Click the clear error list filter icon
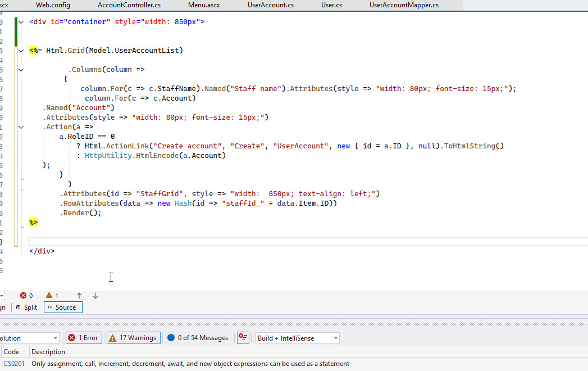Image resolution: width=588 pixels, height=371 pixels. pos(243,338)
